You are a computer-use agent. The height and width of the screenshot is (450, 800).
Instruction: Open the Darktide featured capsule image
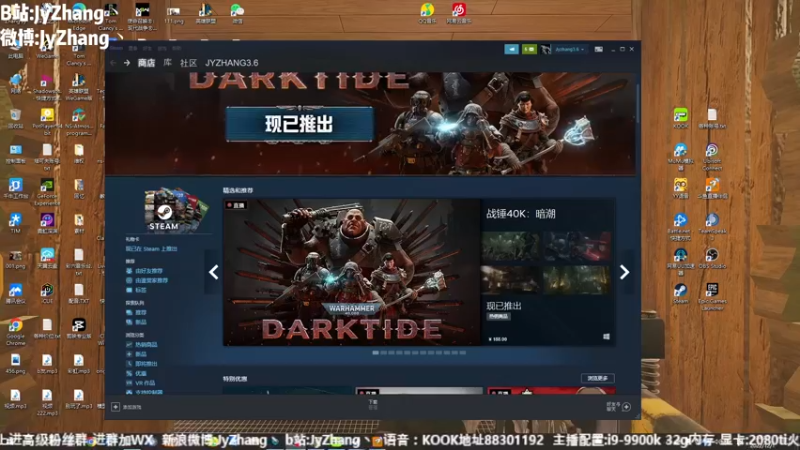click(x=352, y=272)
